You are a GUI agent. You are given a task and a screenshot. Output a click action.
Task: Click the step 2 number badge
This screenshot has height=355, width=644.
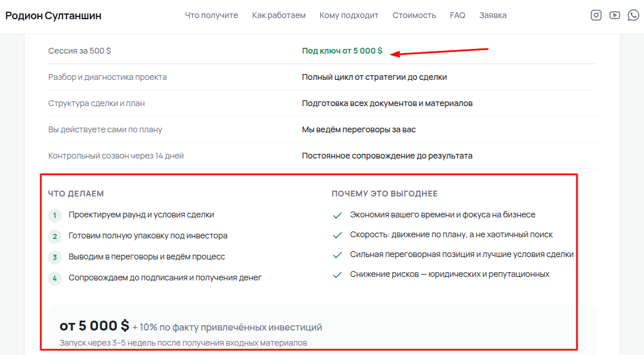(x=55, y=236)
